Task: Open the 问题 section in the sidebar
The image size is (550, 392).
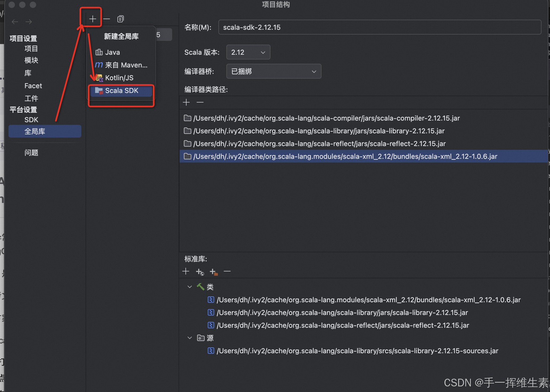Action: [31, 152]
